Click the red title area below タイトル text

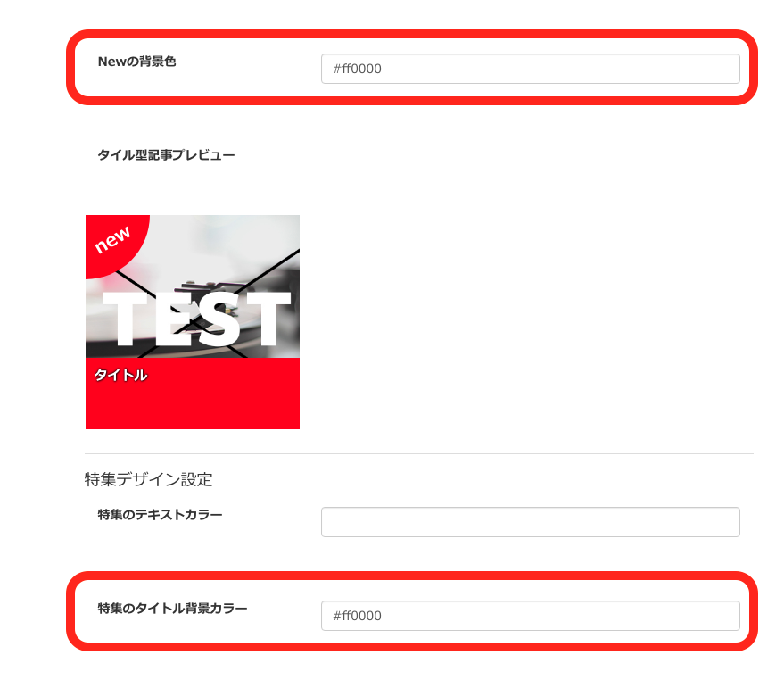tap(193, 406)
